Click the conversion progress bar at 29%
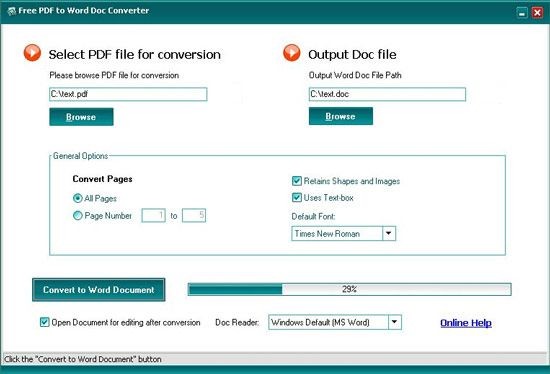Image resolution: width=550 pixels, height=374 pixels. coord(349,289)
